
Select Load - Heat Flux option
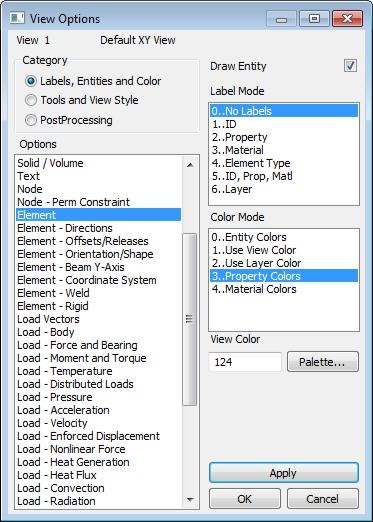pos(99,475)
